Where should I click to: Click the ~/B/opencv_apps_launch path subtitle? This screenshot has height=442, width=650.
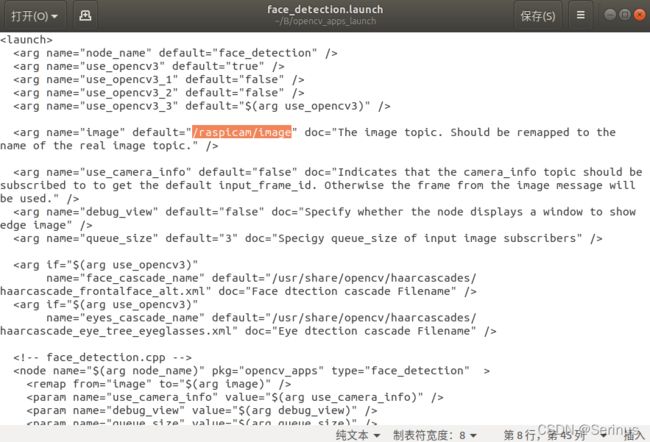[325, 21]
